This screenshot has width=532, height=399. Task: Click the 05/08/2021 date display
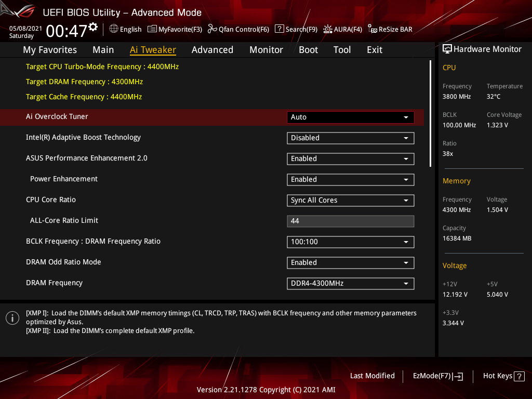tap(26, 29)
